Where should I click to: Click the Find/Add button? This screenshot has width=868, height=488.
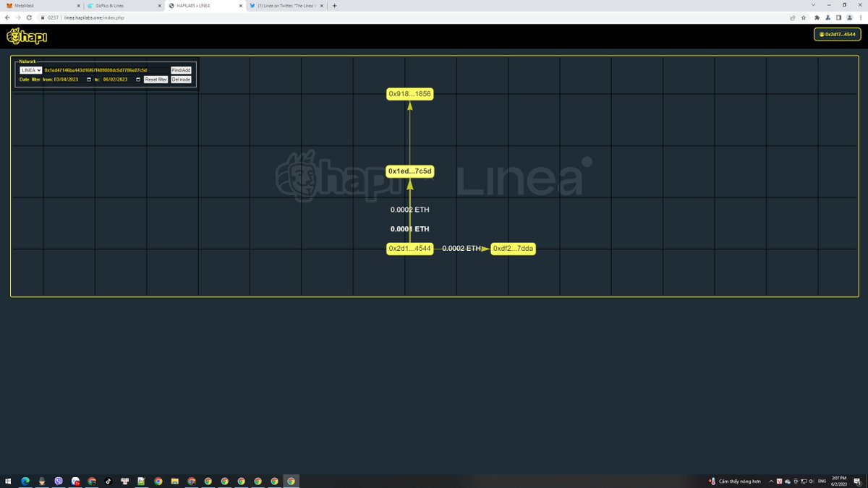coord(181,70)
